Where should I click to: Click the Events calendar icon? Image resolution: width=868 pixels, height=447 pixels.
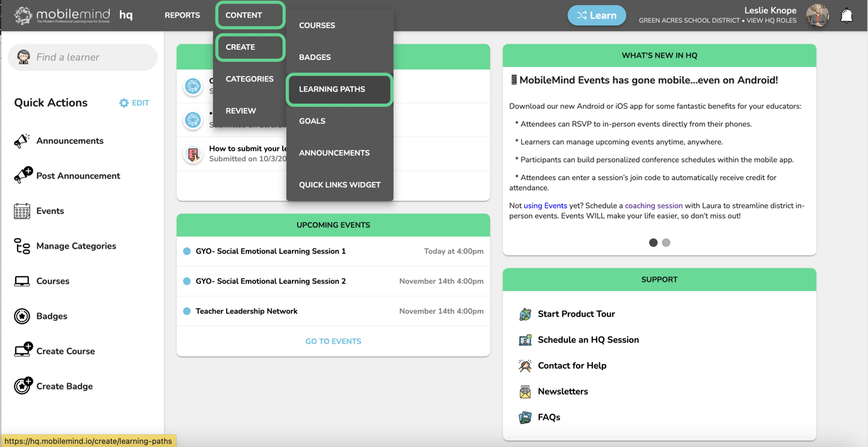(22, 211)
